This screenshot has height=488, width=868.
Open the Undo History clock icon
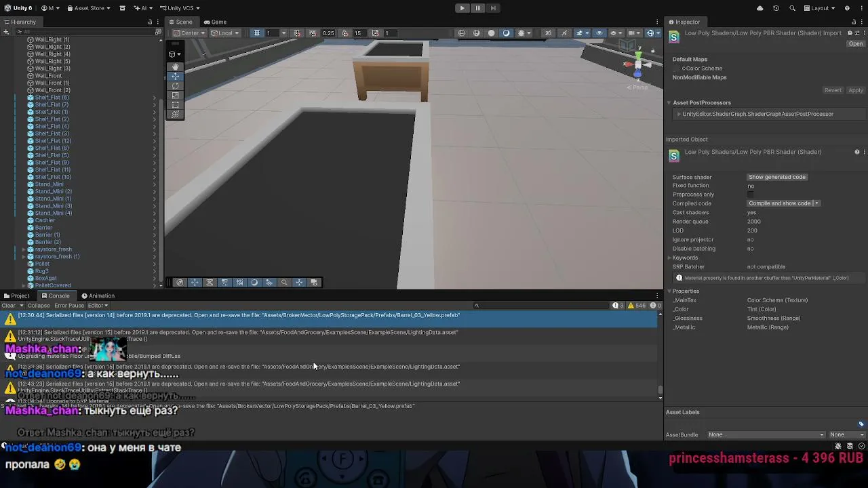(776, 8)
